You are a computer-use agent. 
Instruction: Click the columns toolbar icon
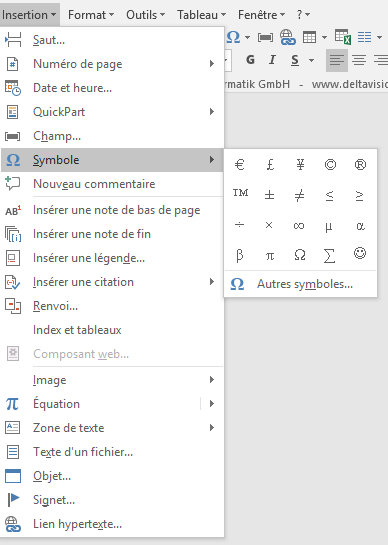tap(364, 37)
